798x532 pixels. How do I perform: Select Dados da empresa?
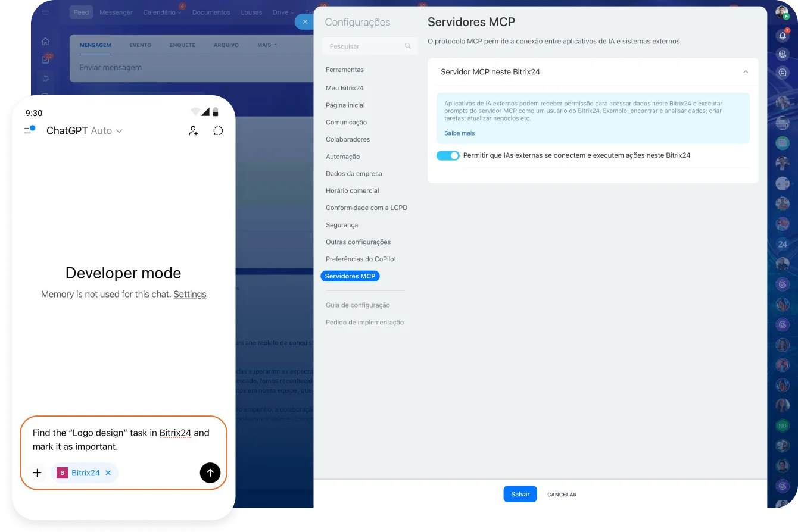[354, 174]
